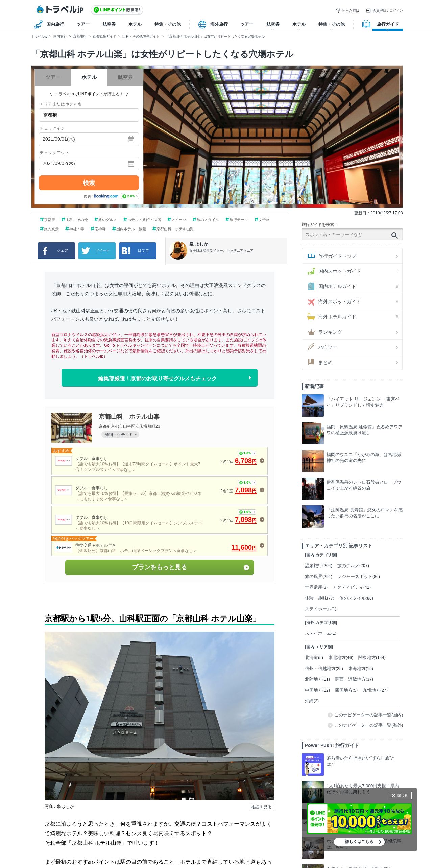The height and width of the screenshot is (868, 434).
Task: Expand 国内ホテルガイド sidebar item
Action: 352,286
